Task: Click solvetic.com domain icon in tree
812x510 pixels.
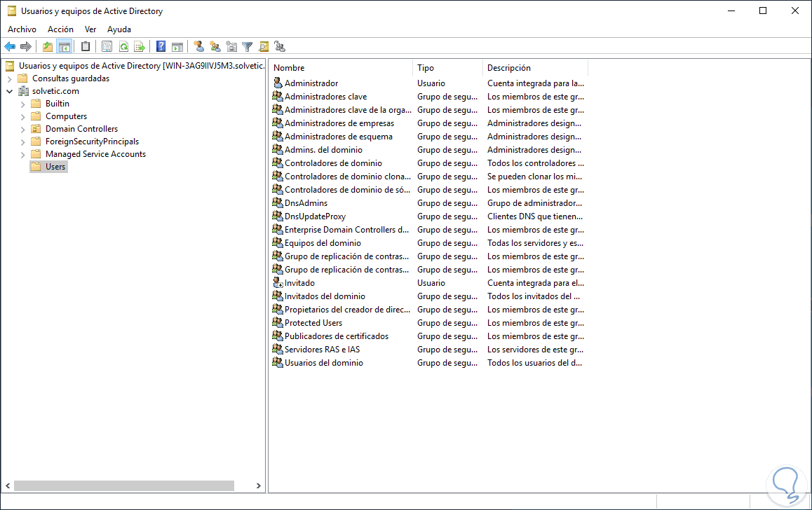Action: click(x=23, y=91)
